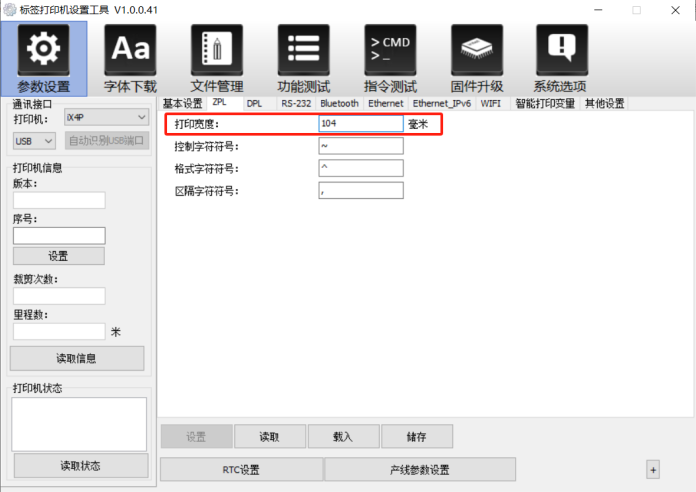This screenshot has width=696, height=492.
Task: Click the 格式字符符号 label
Action: [x=206, y=168]
